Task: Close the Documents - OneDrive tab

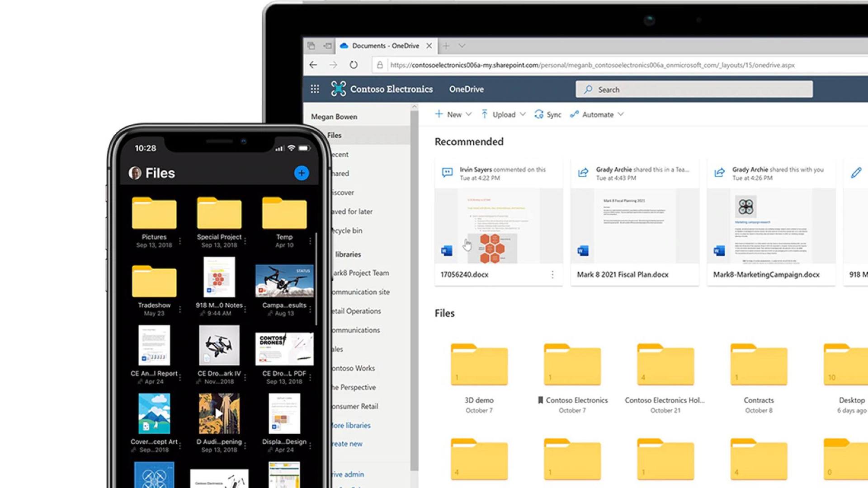Action: tap(429, 46)
